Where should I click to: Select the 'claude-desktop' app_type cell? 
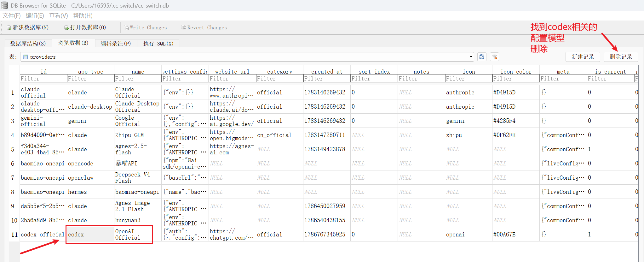coord(90,107)
